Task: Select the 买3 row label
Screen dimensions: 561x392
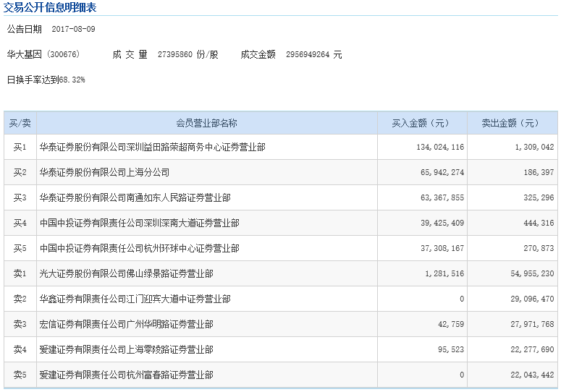Action: [x=20, y=197]
